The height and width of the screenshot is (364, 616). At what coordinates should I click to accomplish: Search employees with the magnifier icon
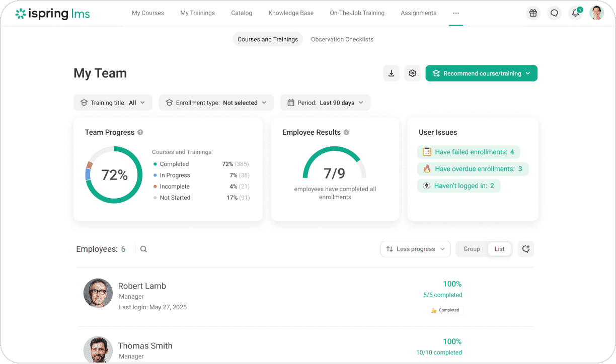coord(143,249)
